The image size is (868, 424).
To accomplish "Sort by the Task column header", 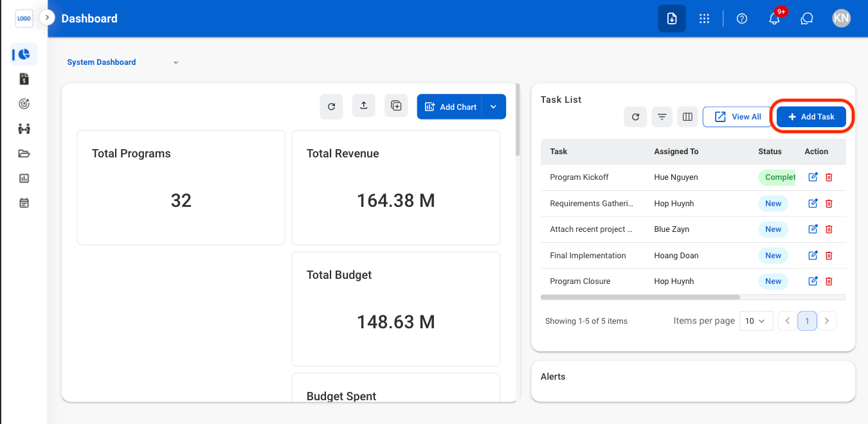I will point(559,152).
